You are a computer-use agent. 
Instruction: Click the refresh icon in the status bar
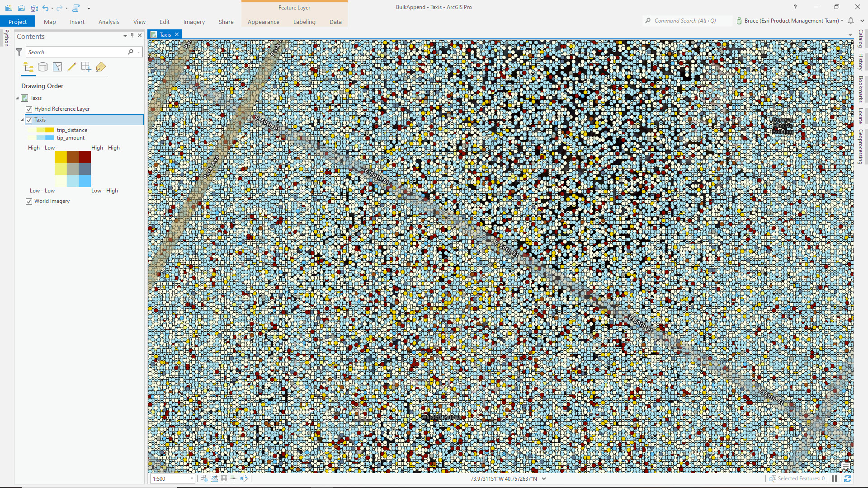(x=848, y=479)
